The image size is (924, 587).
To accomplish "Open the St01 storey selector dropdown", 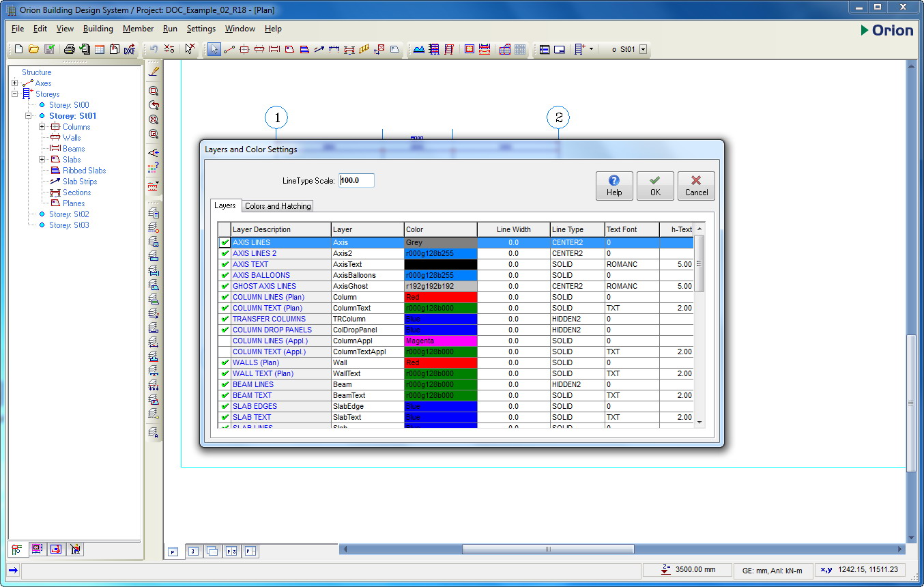I will (x=643, y=49).
